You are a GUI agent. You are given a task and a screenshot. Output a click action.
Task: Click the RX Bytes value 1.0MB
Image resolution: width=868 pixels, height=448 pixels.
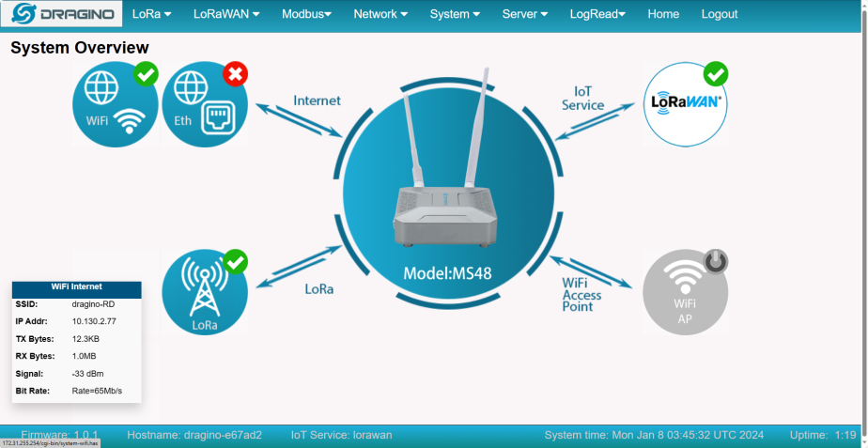(x=85, y=356)
